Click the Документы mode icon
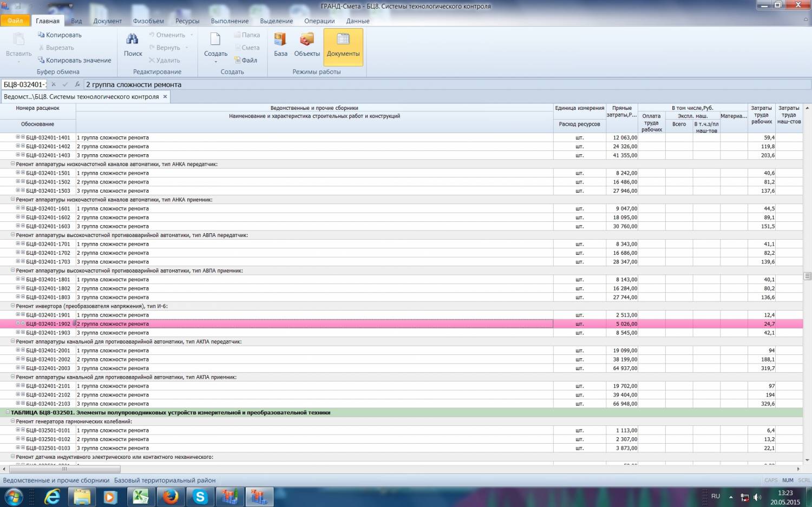Viewport: 812px width, 507px height. (343, 39)
